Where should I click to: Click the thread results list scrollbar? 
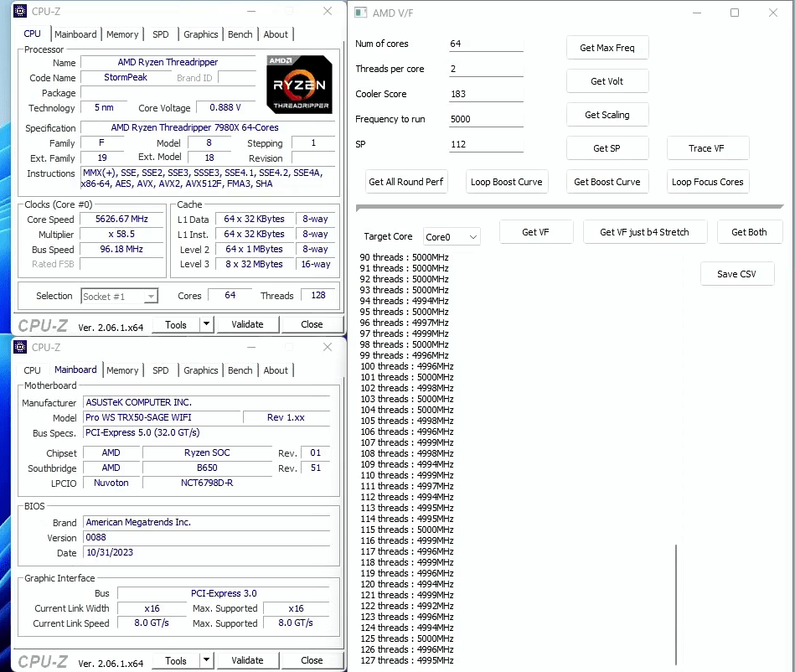click(x=676, y=604)
